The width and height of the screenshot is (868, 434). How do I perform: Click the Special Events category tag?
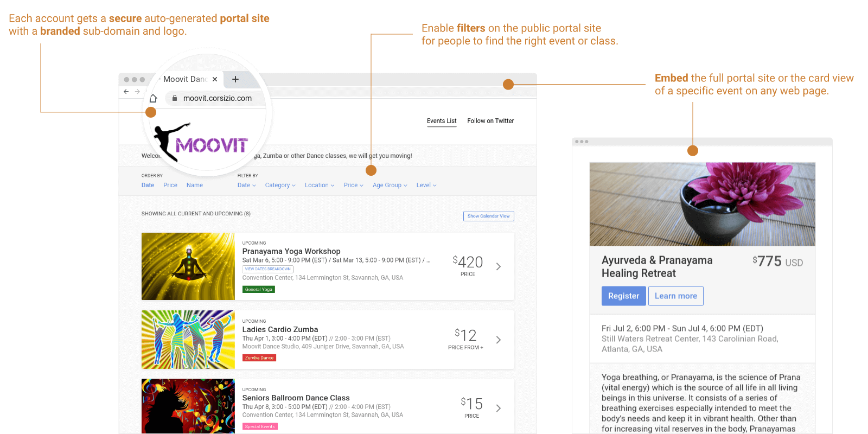click(260, 426)
